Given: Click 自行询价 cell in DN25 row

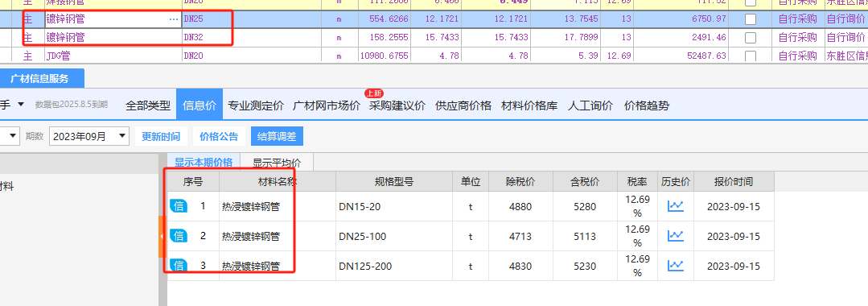Looking at the screenshot, I should (845, 19).
